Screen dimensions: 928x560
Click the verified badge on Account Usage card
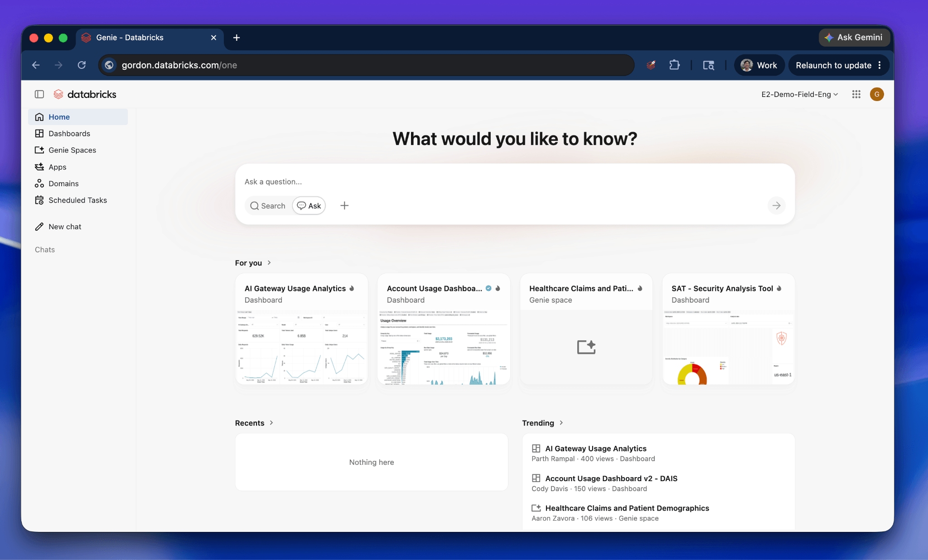[x=488, y=288]
